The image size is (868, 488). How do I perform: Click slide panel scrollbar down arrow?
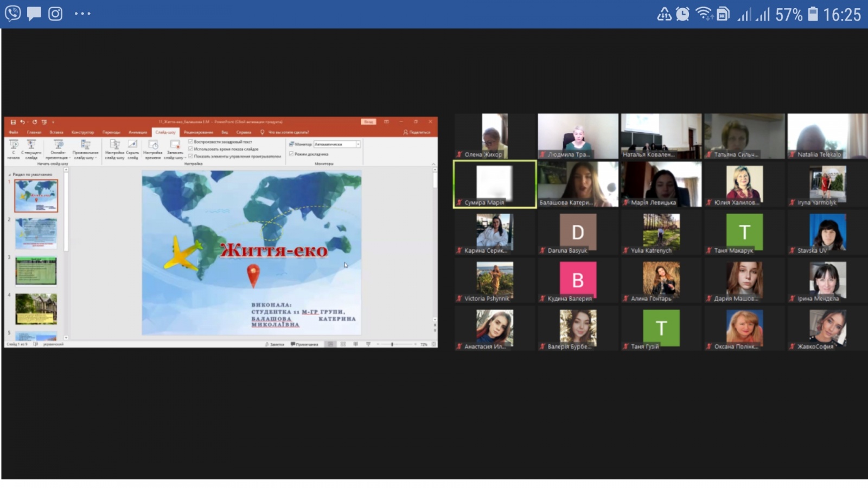(x=66, y=337)
